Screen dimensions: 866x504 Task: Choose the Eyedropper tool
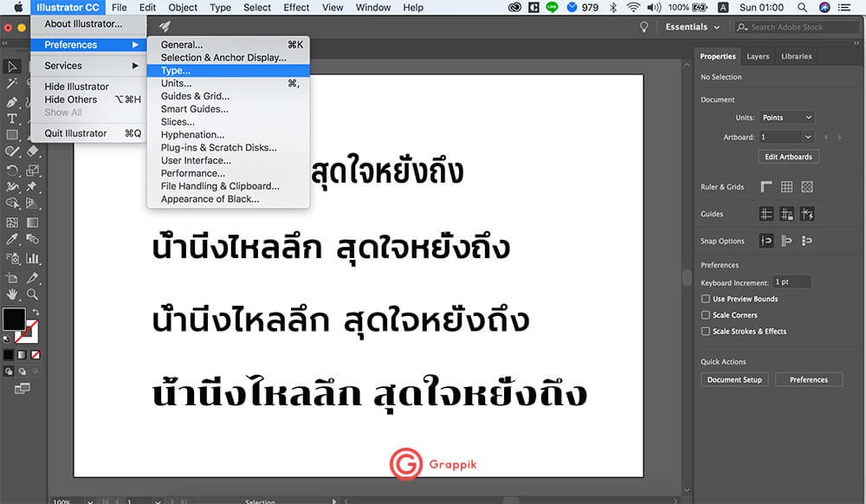pyautogui.click(x=11, y=240)
